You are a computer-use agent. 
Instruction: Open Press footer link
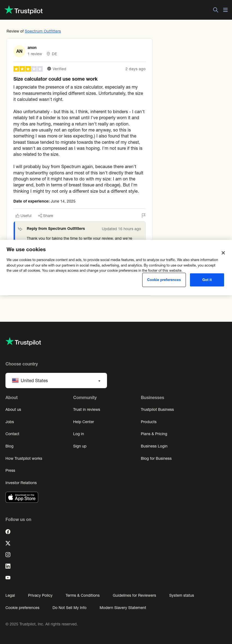pyautogui.click(x=10, y=470)
